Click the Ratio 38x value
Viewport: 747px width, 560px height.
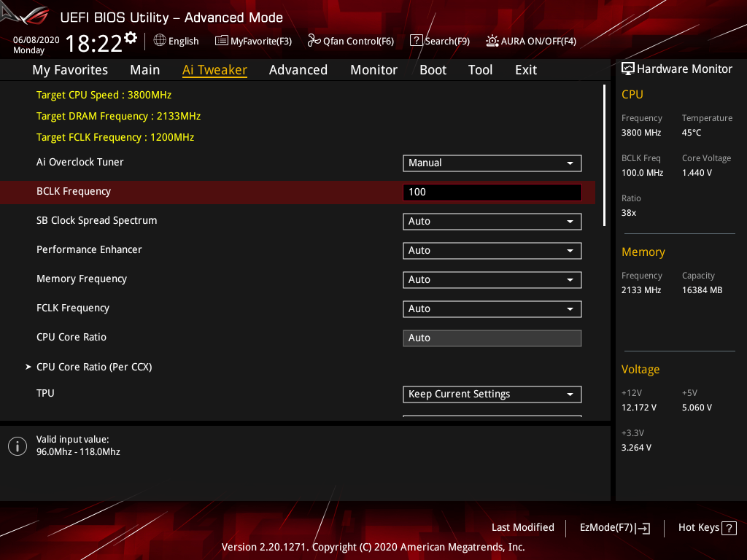(x=628, y=213)
